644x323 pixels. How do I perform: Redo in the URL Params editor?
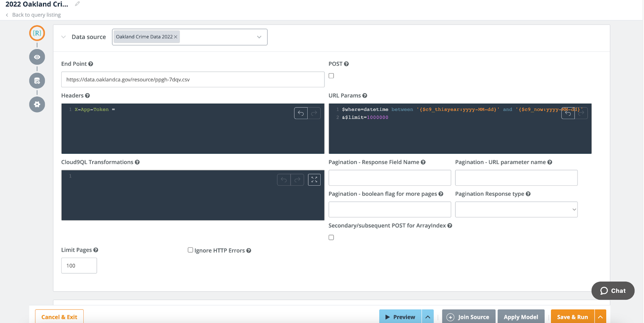coord(581,113)
